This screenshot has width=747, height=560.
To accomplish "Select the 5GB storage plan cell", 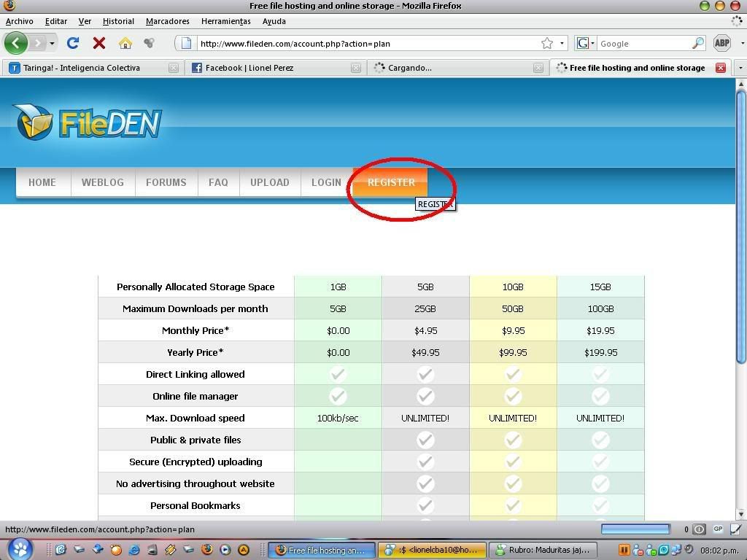I will click(x=425, y=287).
